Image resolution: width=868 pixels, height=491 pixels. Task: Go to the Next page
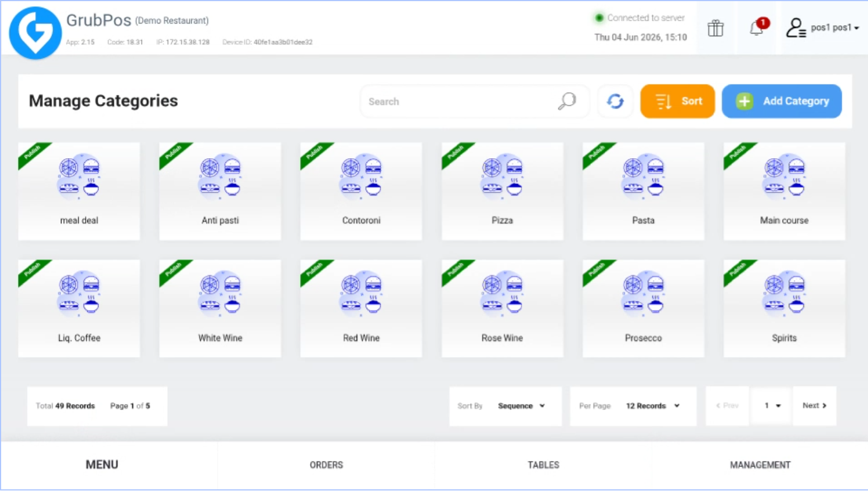point(814,406)
